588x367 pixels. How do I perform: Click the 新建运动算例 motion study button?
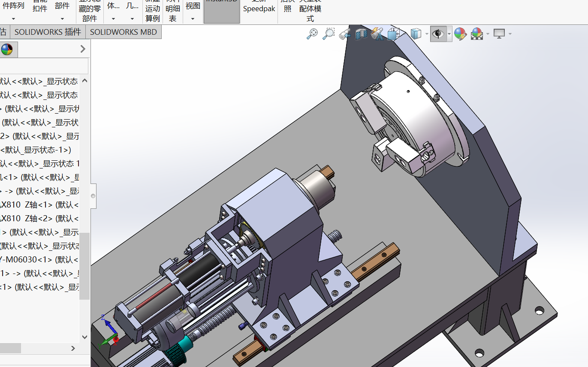click(153, 11)
